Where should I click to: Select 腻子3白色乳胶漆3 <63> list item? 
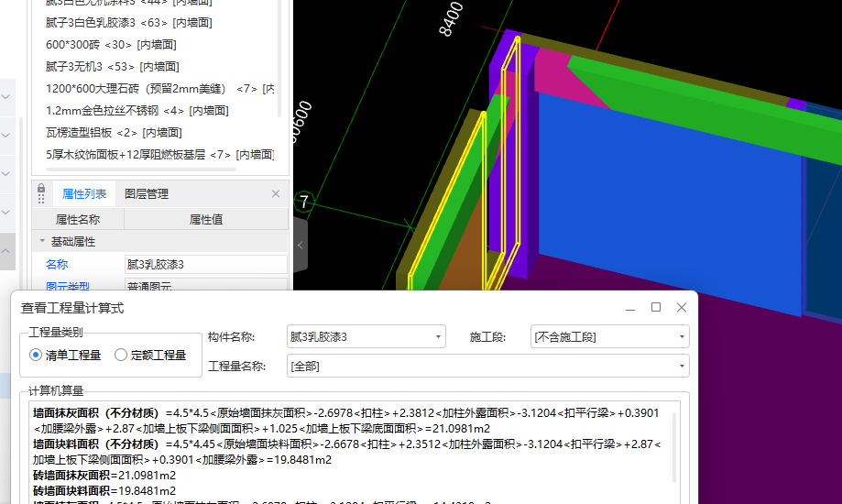click(129, 23)
